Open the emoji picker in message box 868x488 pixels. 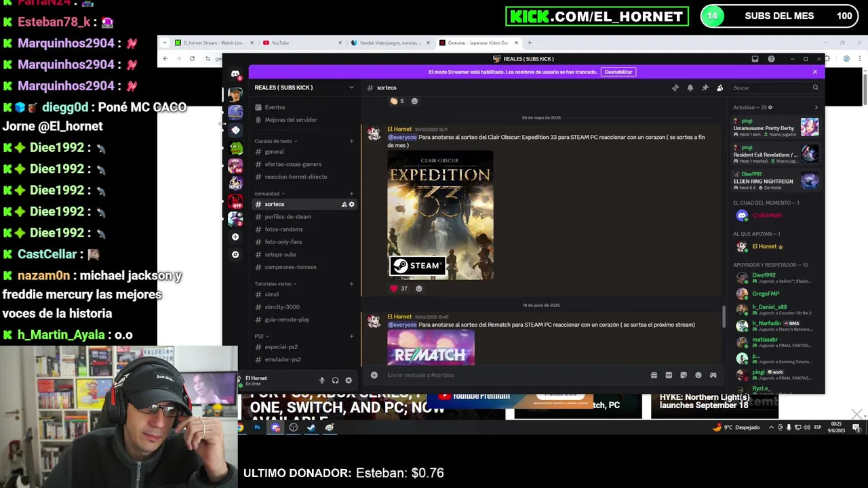pyautogui.click(x=698, y=375)
